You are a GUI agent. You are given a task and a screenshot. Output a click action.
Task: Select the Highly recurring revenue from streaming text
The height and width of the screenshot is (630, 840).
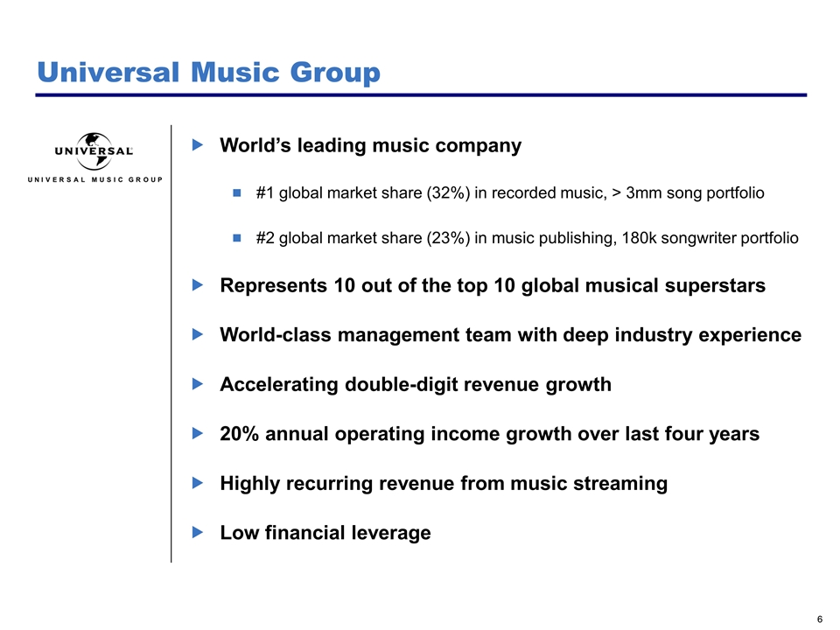tap(443, 483)
